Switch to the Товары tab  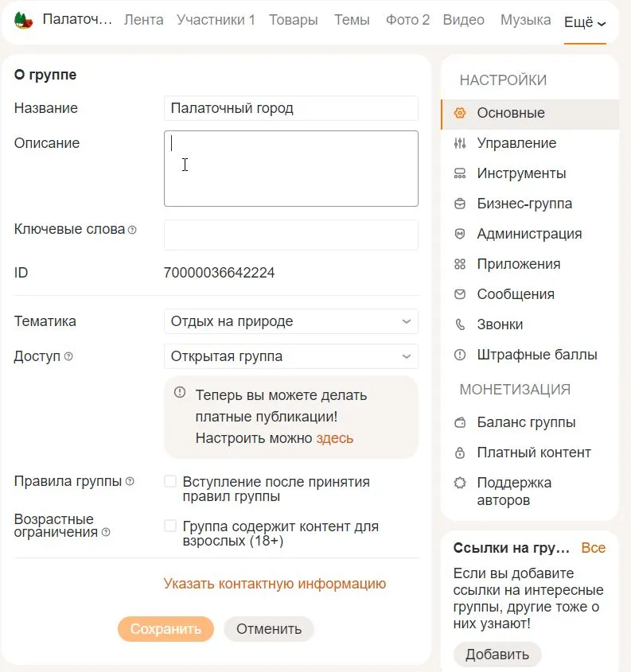(x=294, y=20)
